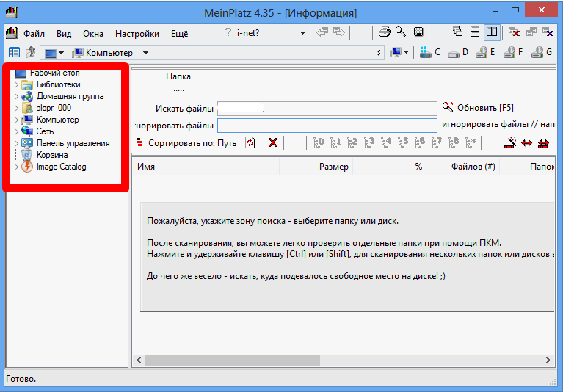Image resolution: width=563 pixels, height=392 pixels.
Task: Click the print icon in toolbar
Action: [385, 32]
